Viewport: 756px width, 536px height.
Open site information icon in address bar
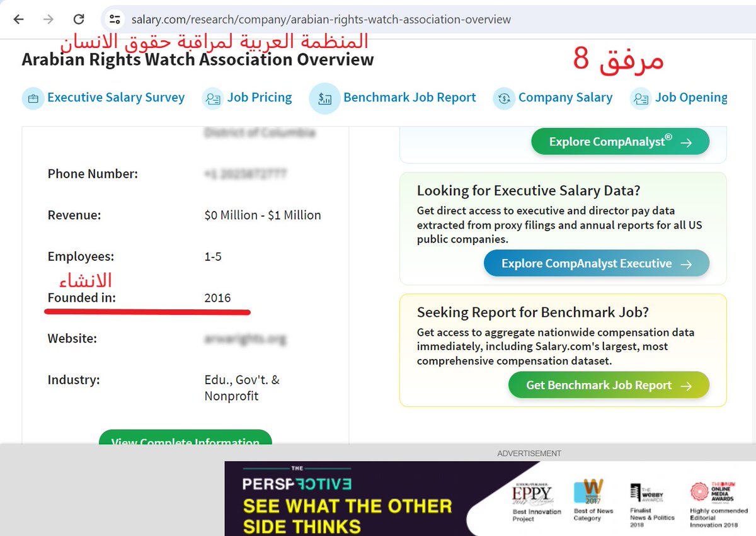coord(115,20)
